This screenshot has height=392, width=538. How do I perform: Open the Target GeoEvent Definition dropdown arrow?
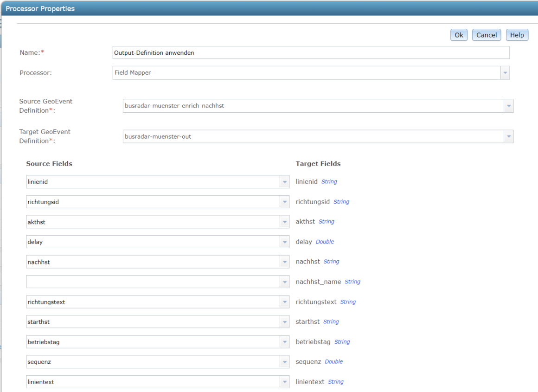tap(509, 136)
